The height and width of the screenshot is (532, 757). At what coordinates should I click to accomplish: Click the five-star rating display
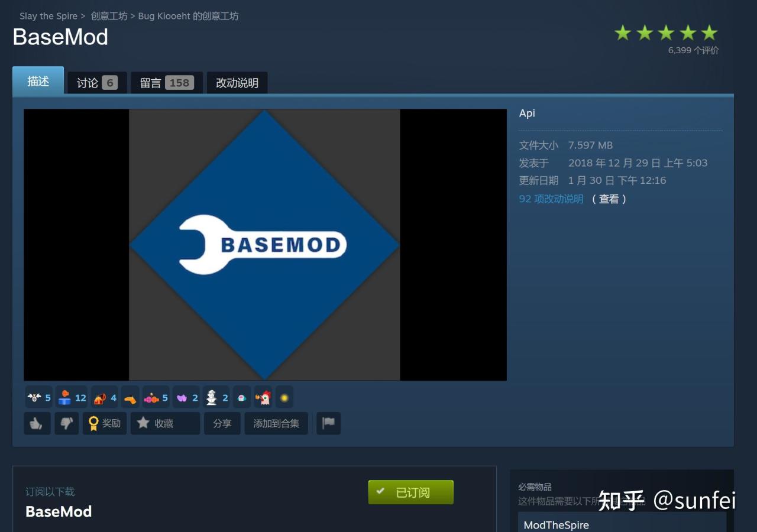click(666, 33)
